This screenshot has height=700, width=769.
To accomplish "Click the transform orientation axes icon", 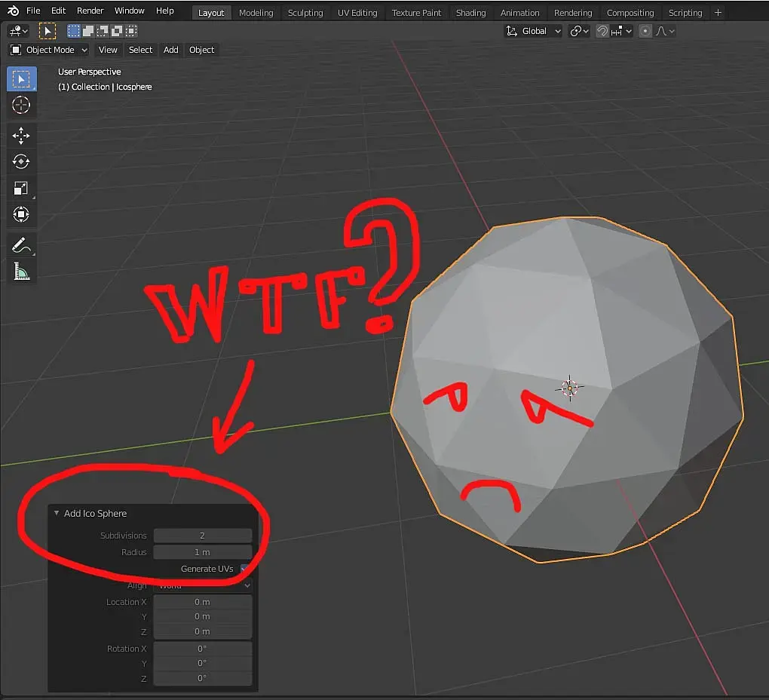I will point(511,31).
